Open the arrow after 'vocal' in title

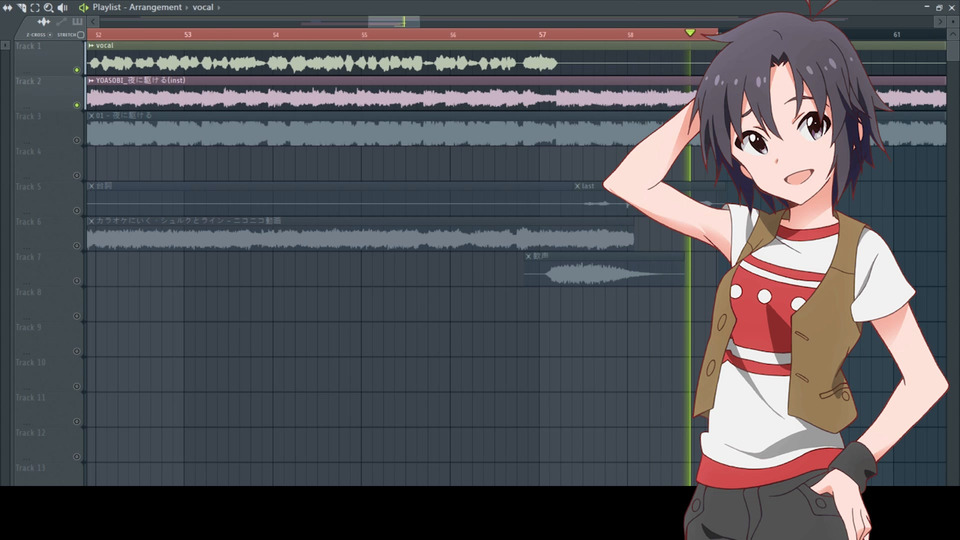click(219, 7)
